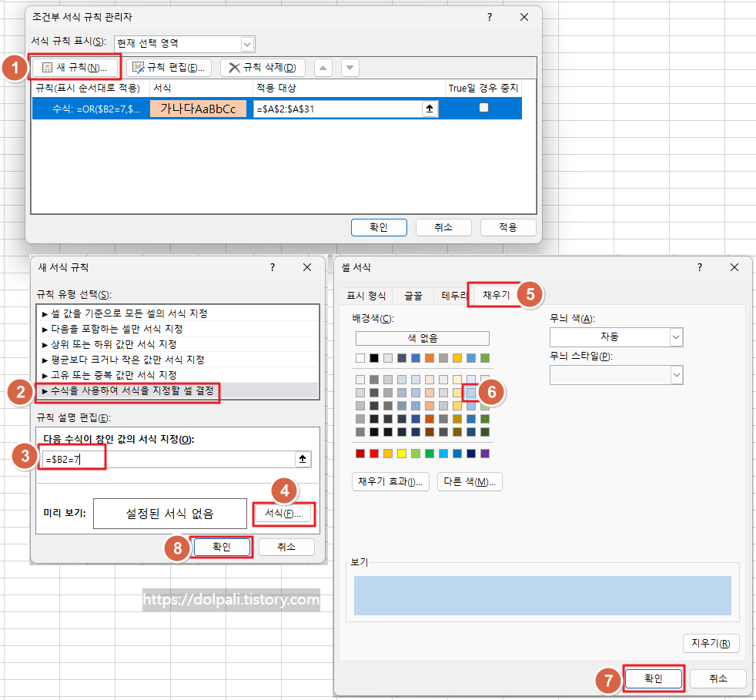
Task: Click the 서식(F)... button
Action: [x=283, y=514]
